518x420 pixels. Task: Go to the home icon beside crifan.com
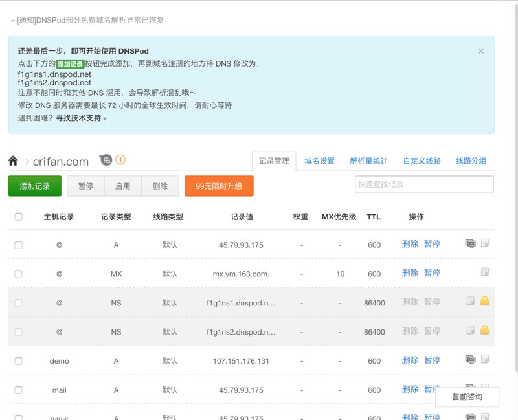coord(13,160)
